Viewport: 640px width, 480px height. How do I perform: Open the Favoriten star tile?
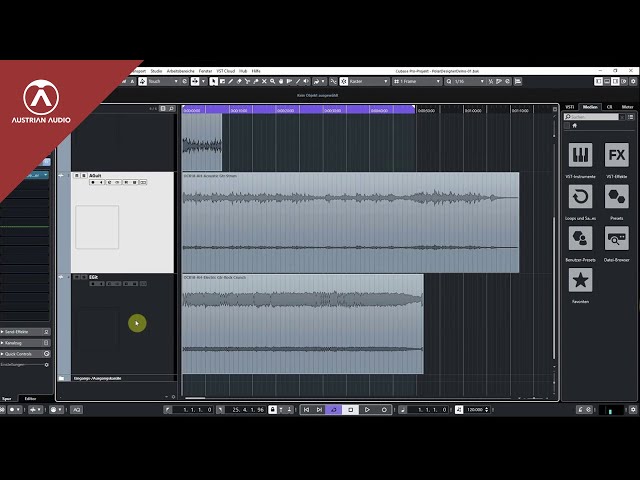(x=580, y=280)
